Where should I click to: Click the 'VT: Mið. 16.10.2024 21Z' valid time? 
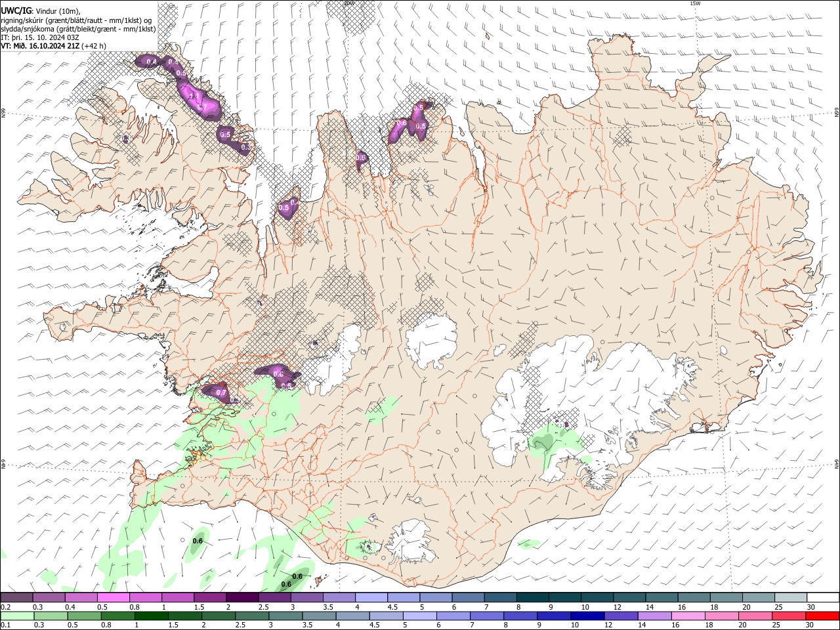pos(40,46)
